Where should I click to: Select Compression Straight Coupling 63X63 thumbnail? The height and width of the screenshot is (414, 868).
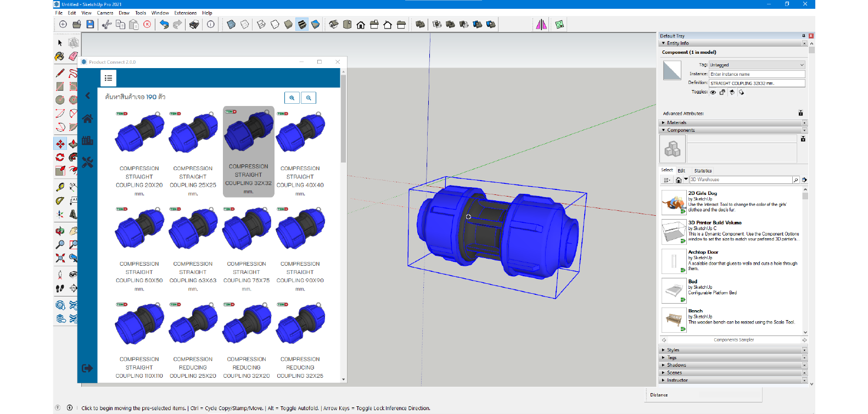(x=193, y=228)
